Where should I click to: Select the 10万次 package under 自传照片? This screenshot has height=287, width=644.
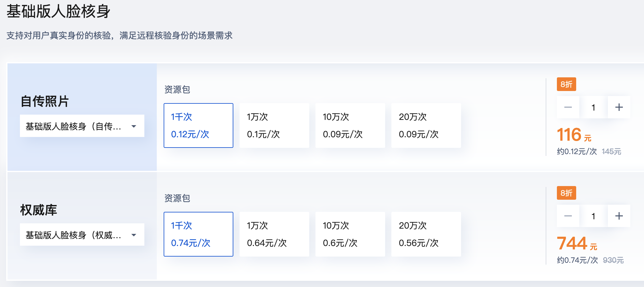tap(350, 125)
